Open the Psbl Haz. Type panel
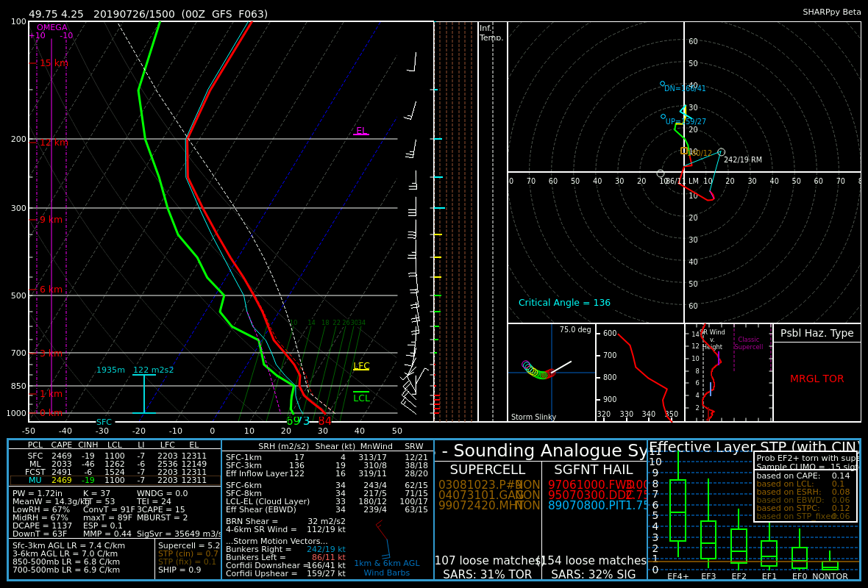This screenshot has height=588, width=868. pos(817,373)
